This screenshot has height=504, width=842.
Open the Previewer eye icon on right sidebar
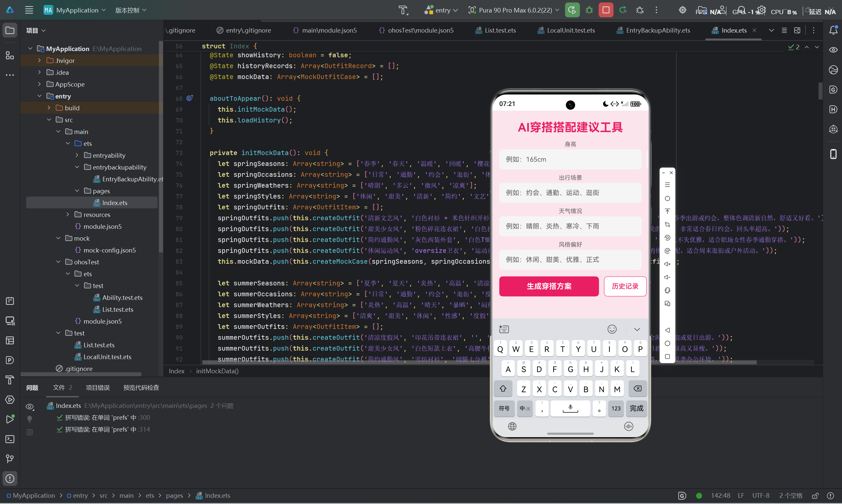point(833,50)
